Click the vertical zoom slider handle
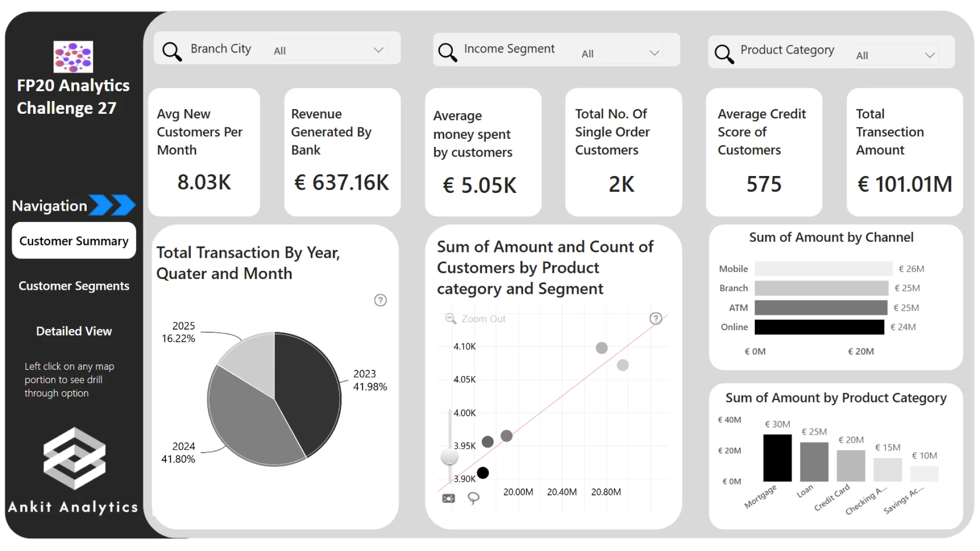The height and width of the screenshot is (551, 980). click(449, 456)
